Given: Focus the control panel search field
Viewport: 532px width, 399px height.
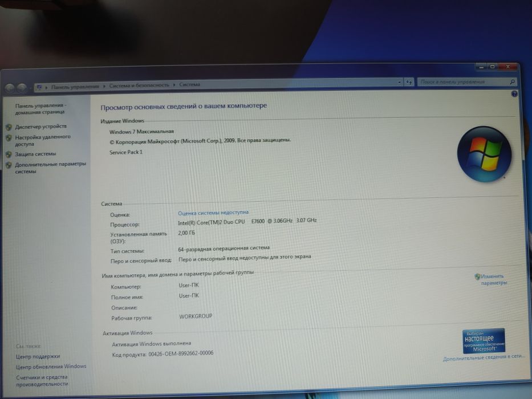Looking at the screenshot, I should click(463, 82).
